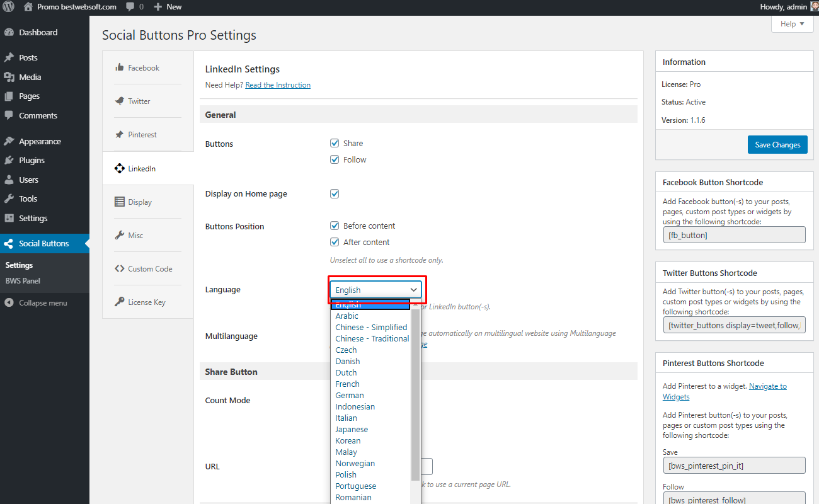Screen dimensions: 819x504
Task: Select Danish in the language list
Action: 370,362
